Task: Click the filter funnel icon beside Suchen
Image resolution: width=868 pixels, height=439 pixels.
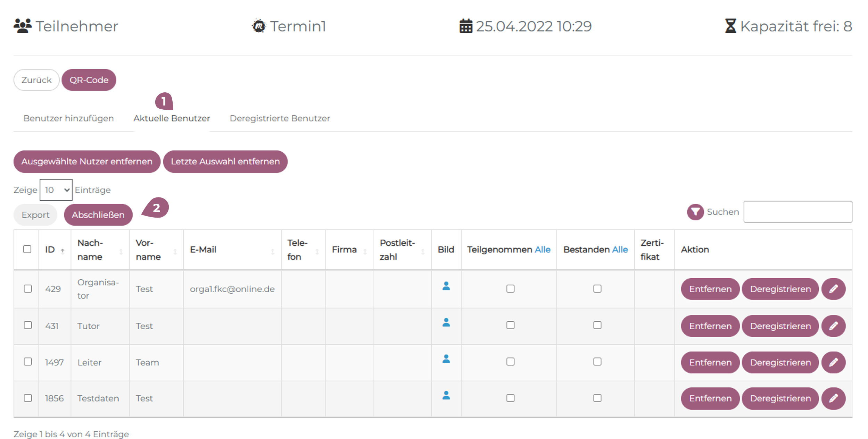Action: coord(695,212)
